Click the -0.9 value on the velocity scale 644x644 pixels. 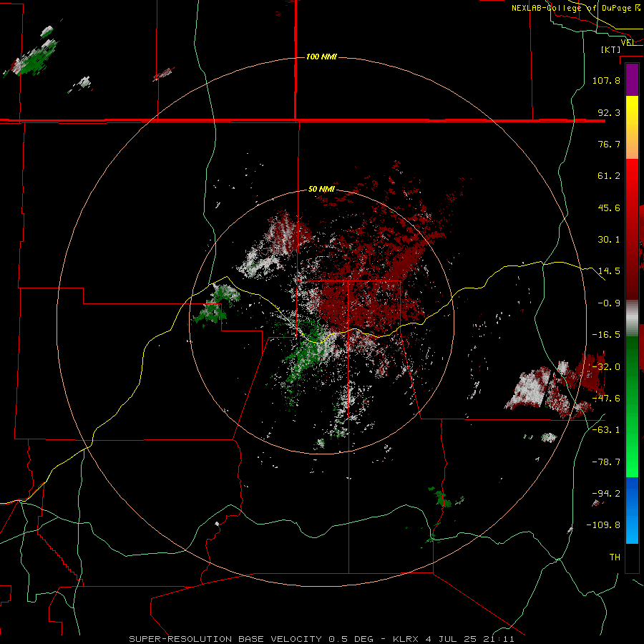pos(609,303)
